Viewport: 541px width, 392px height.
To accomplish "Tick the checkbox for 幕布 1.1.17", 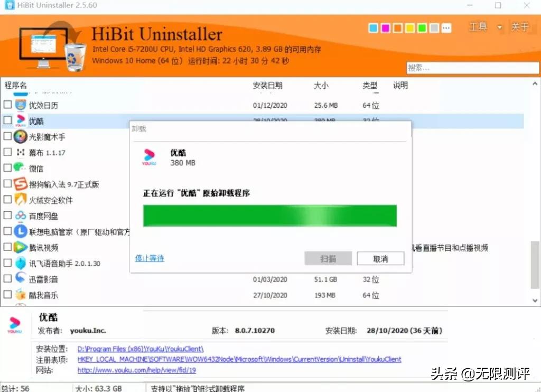I will 7,152.
